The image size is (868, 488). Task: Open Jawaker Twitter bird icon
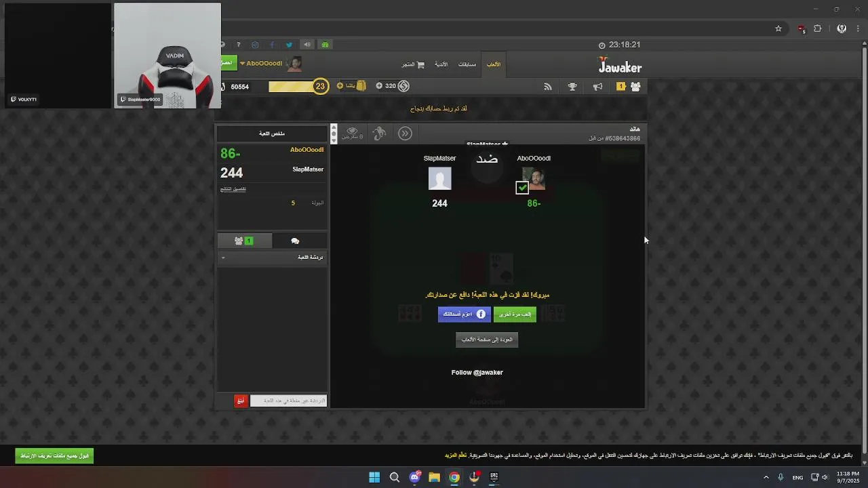point(290,45)
